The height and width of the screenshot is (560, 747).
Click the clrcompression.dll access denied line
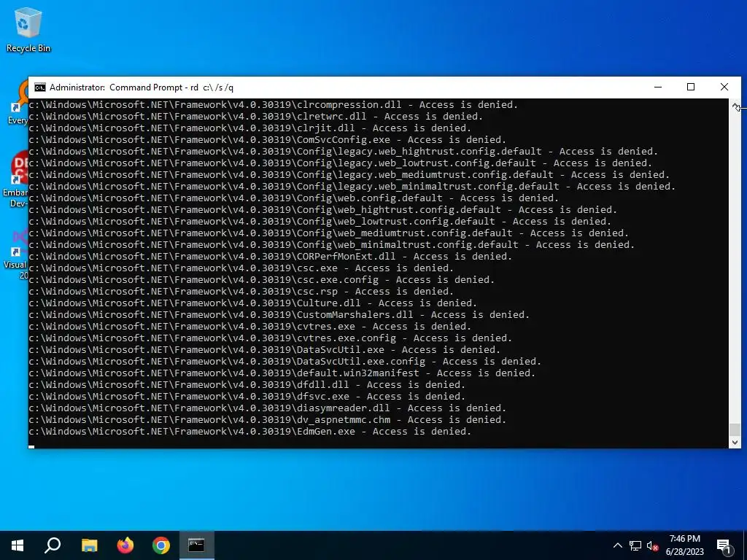tap(274, 105)
